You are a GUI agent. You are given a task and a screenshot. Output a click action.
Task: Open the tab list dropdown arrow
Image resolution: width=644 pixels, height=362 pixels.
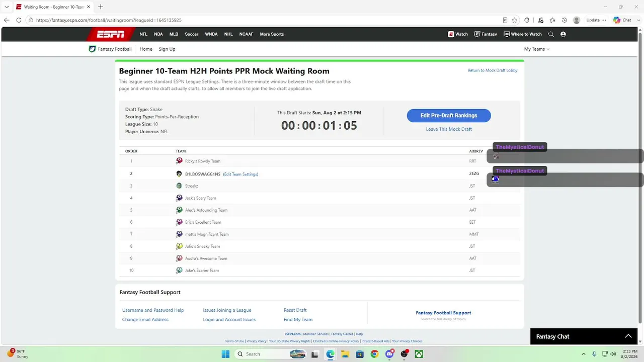click(7, 7)
